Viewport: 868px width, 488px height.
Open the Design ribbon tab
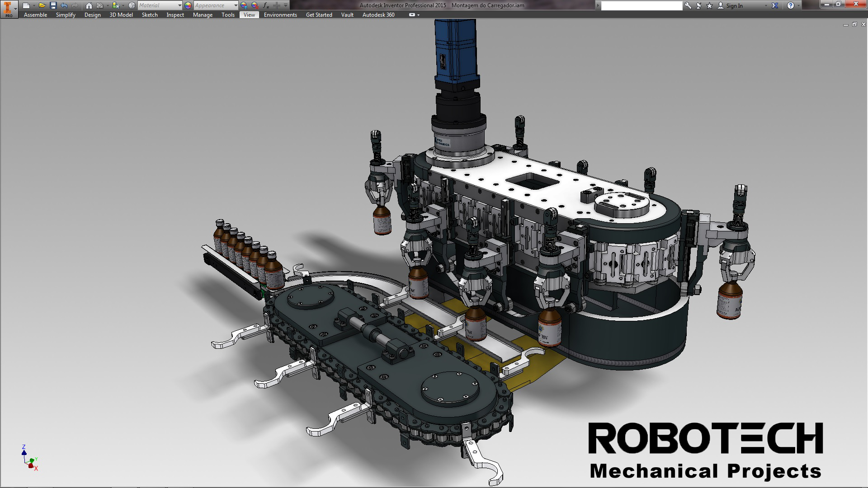[x=93, y=15]
